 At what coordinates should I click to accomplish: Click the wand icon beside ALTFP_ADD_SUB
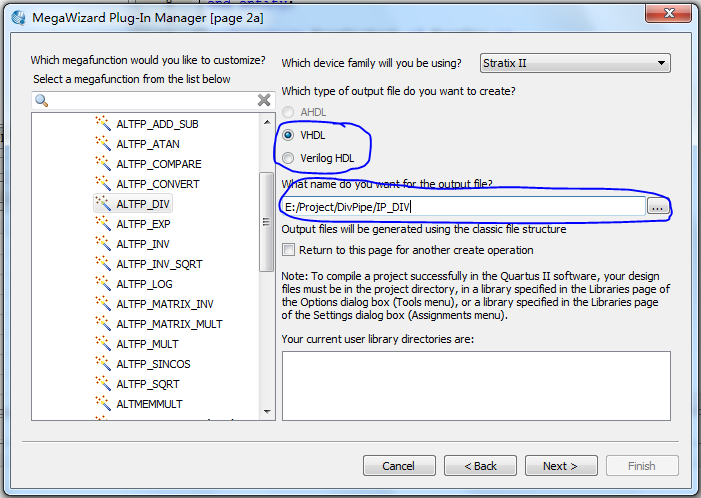(x=103, y=123)
